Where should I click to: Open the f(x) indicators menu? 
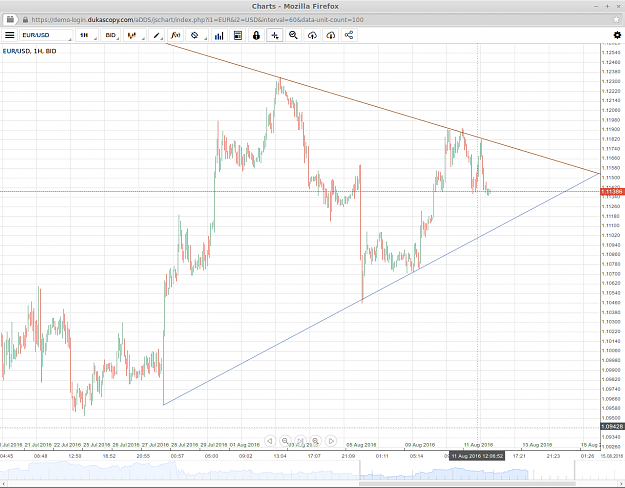[175, 35]
